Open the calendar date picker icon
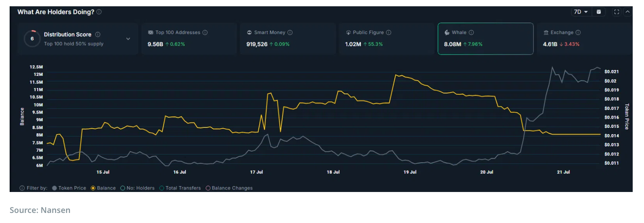 [x=599, y=12]
